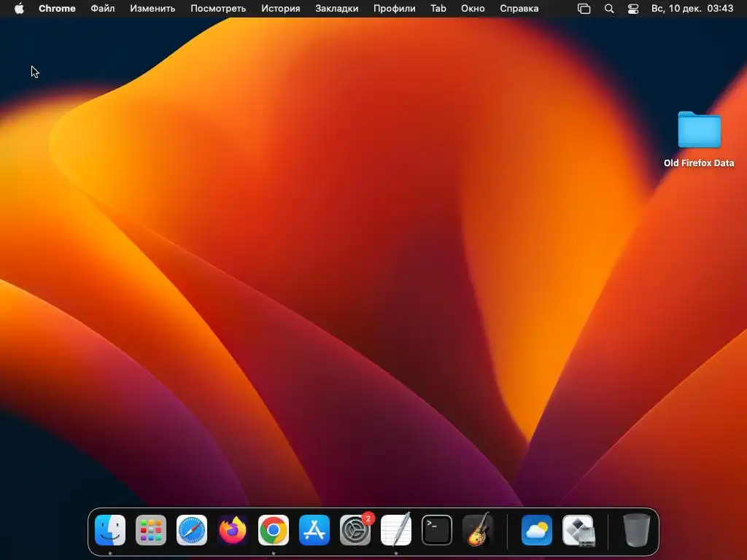Screen dimensions: 747x560
Task: Open GarageBand guitar icon in Dock
Action: click(478, 529)
